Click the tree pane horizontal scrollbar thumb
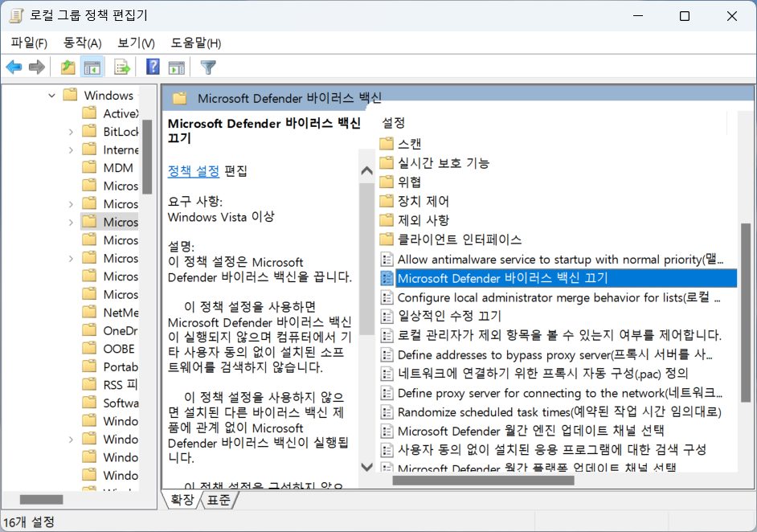 (x=42, y=499)
